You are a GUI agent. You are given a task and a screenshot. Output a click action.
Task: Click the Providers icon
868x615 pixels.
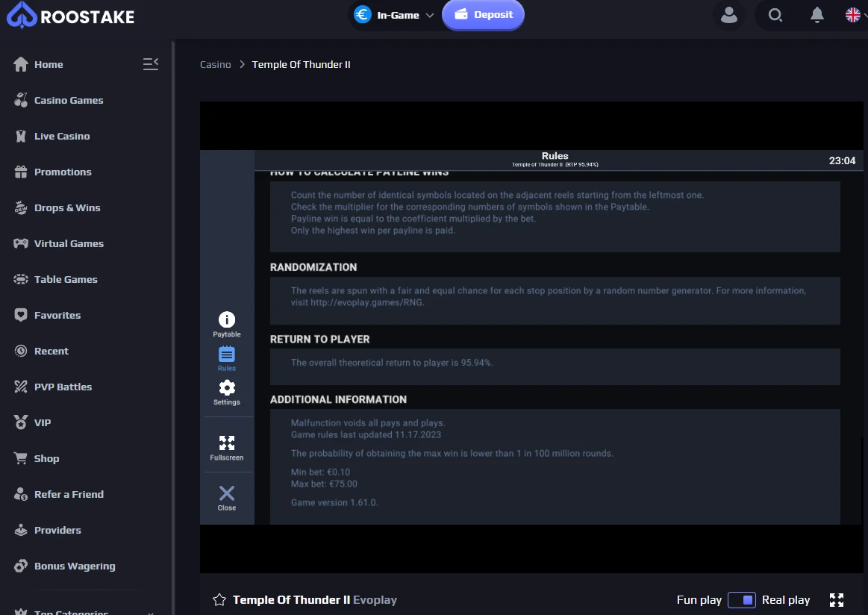click(x=20, y=531)
